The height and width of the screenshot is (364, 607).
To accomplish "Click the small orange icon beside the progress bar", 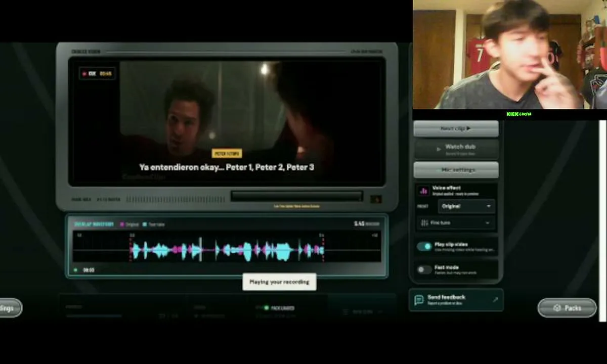I will pos(376,199).
